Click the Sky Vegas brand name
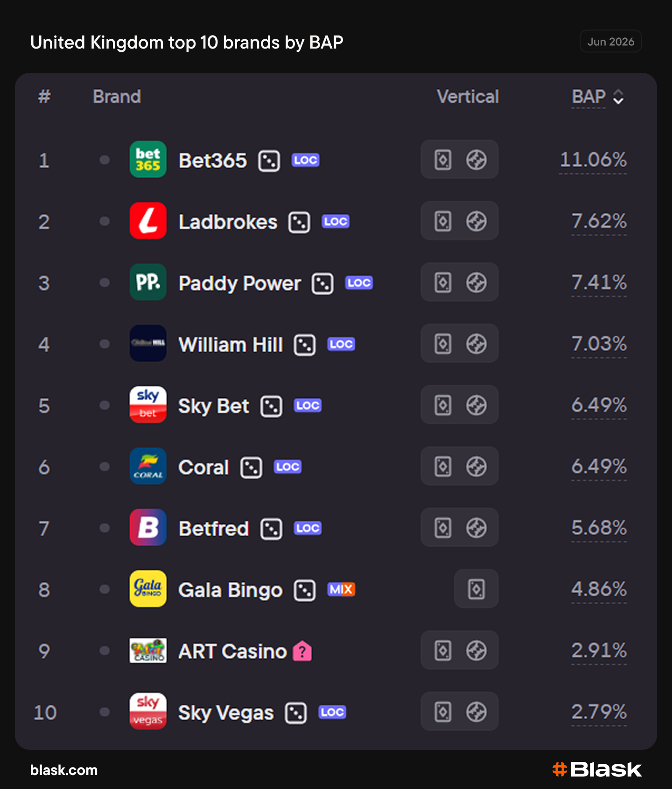 tap(226, 713)
